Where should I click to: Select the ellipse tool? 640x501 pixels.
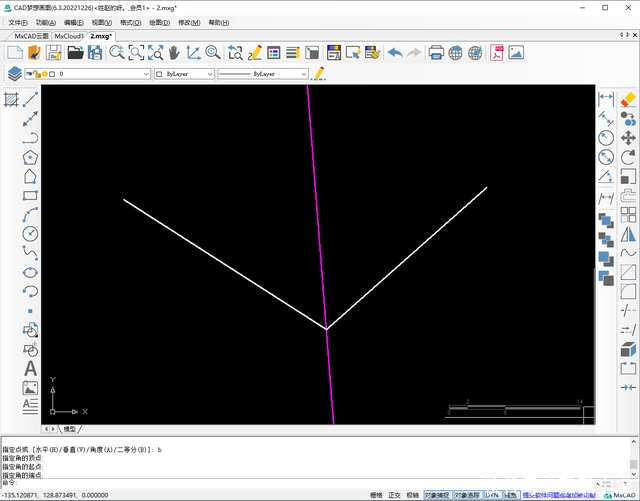tap(30, 272)
